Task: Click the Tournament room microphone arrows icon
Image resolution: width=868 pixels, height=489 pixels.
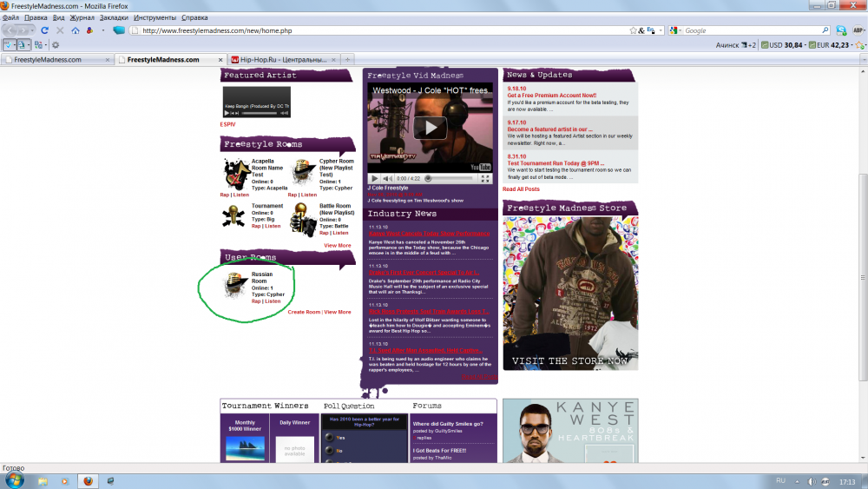Action: click(x=233, y=216)
